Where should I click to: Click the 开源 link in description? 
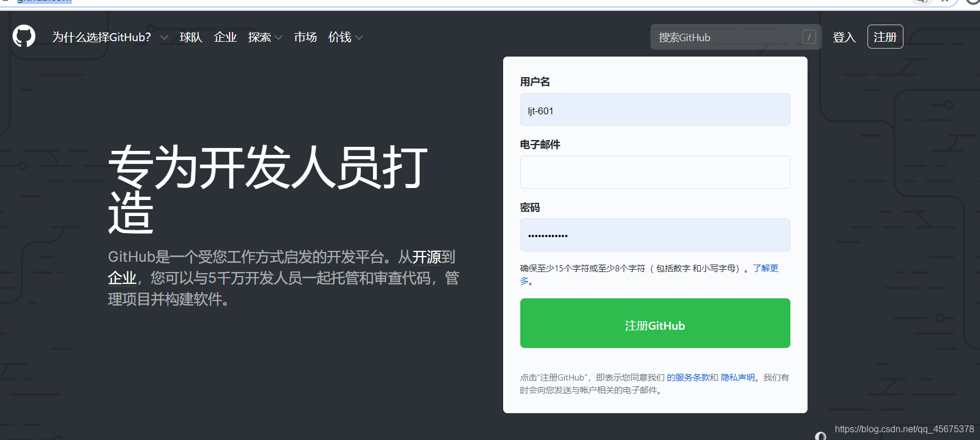pyautogui.click(x=427, y=257)
